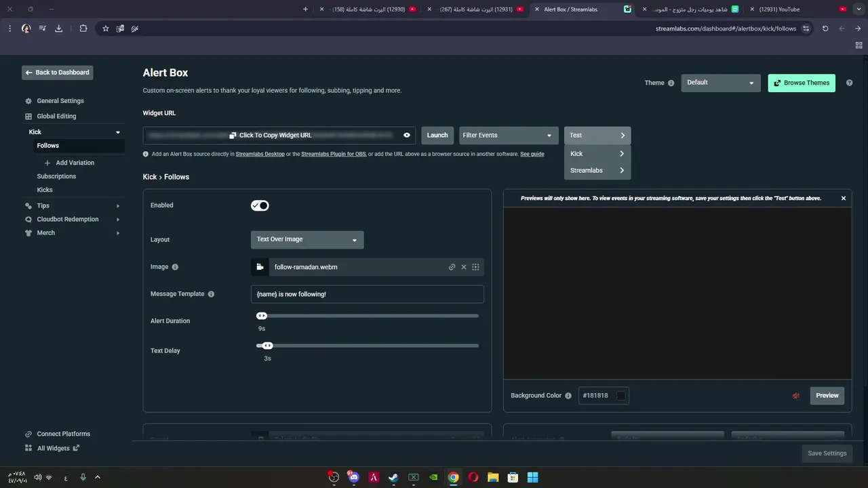The width and height of the screenshot is (868, 488).
Task: Open Discord from taskbar
Action: 354,477
